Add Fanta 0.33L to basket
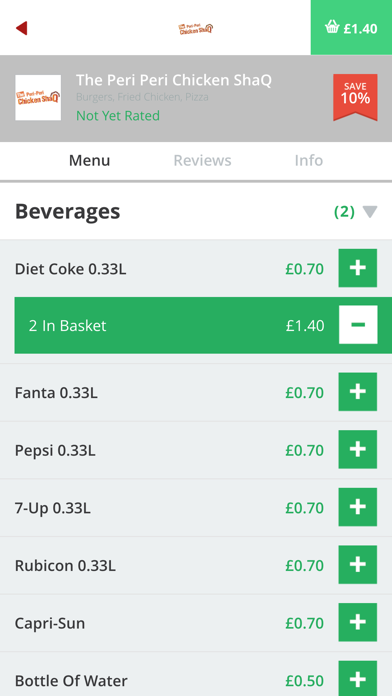The image size is (392, 696). tap(358, 392)
